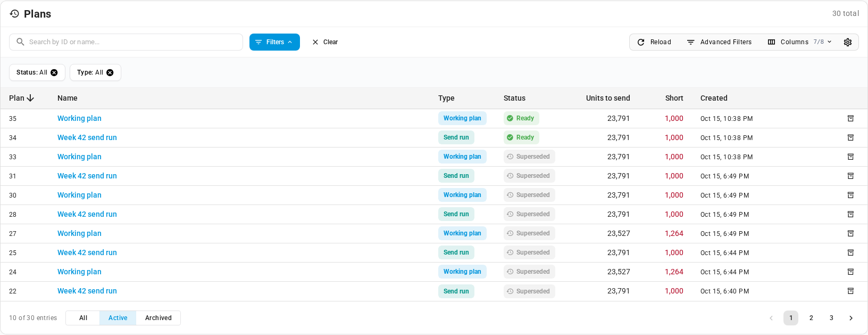The width and height of the screenshot is (868, 335).
Task: Click units value 23,527 in plan 27 row
Action: (x=619, y=233)
